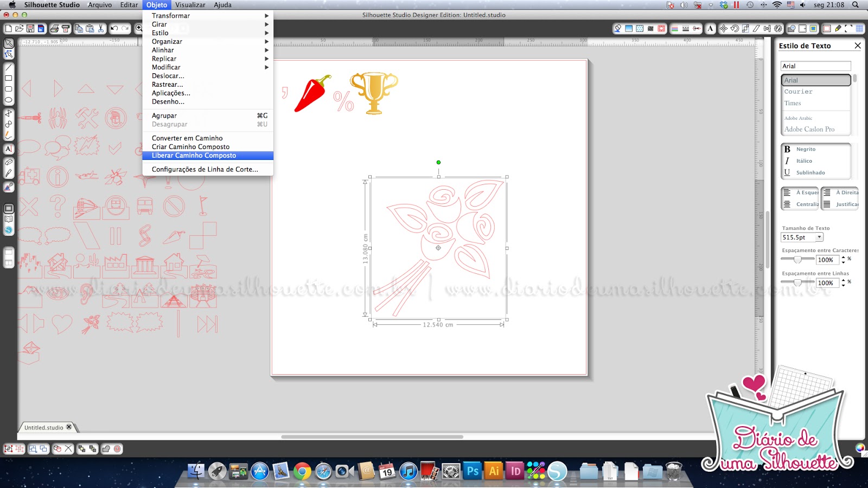
Task: Choose the Edit Points tool
Action: coord(9,54)
